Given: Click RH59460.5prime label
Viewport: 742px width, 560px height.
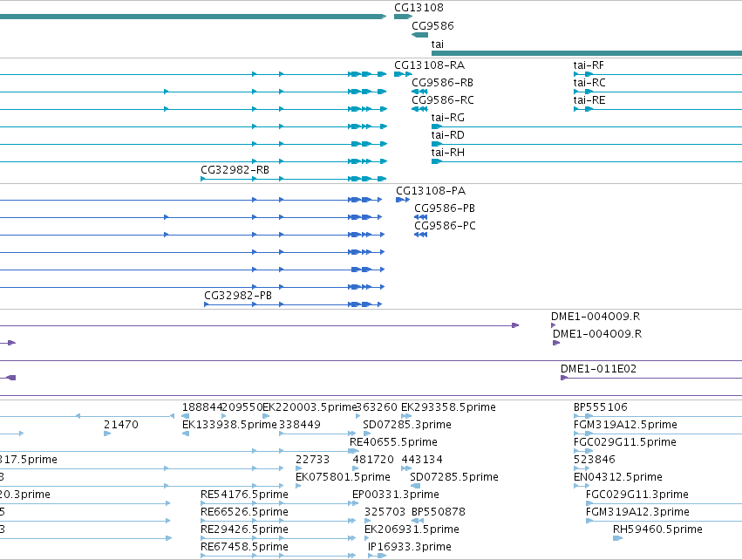Looking at the screenshot, I should point(657,529).
